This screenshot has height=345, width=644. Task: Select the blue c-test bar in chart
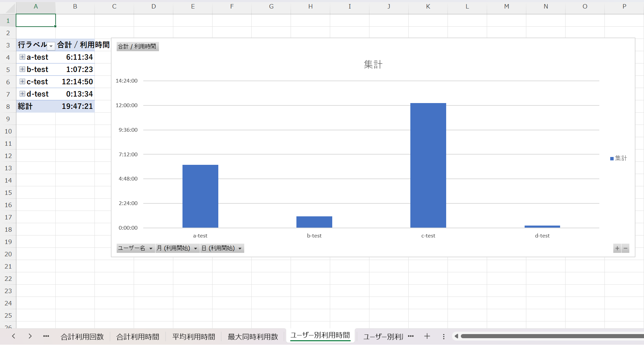pos(428,166)
